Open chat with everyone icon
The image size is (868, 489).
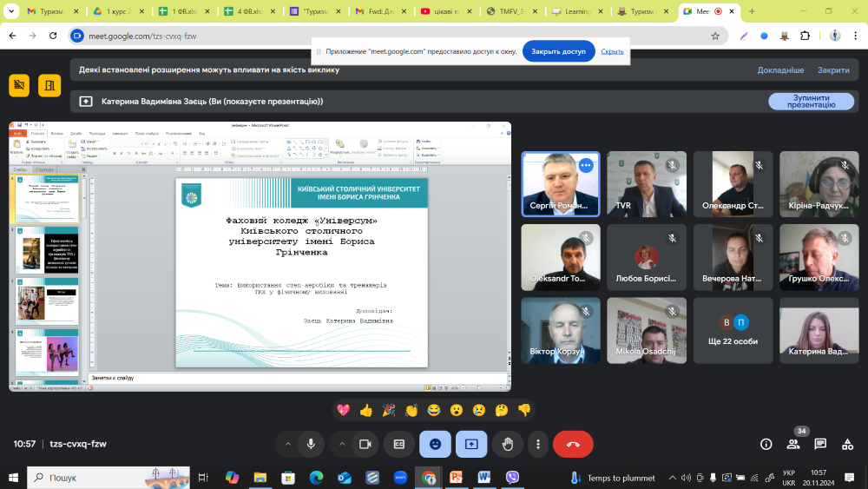[x=820, y=444]
